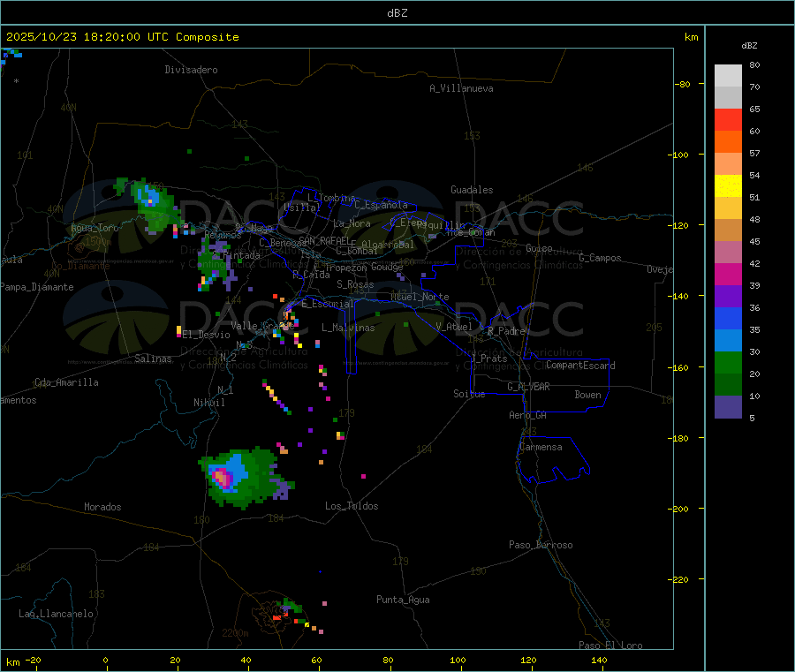The image size is (795, 672).
Task: Click the Pampa_Diamante label
Action: pos(37,287)
